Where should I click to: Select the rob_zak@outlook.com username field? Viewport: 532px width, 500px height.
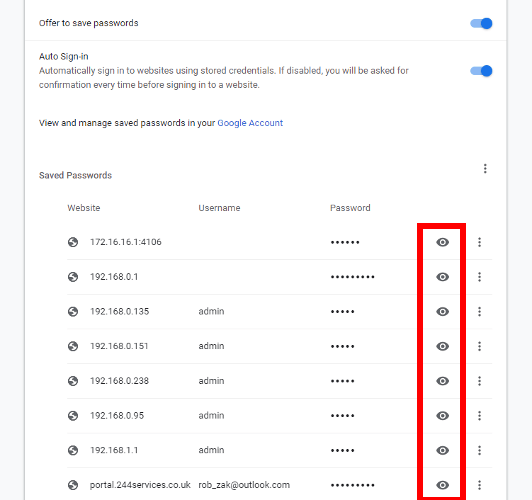point(244,485)
